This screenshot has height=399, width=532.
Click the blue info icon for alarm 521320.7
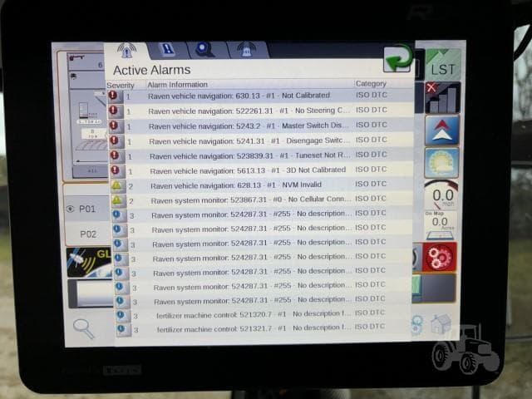(x=122, y=316)
